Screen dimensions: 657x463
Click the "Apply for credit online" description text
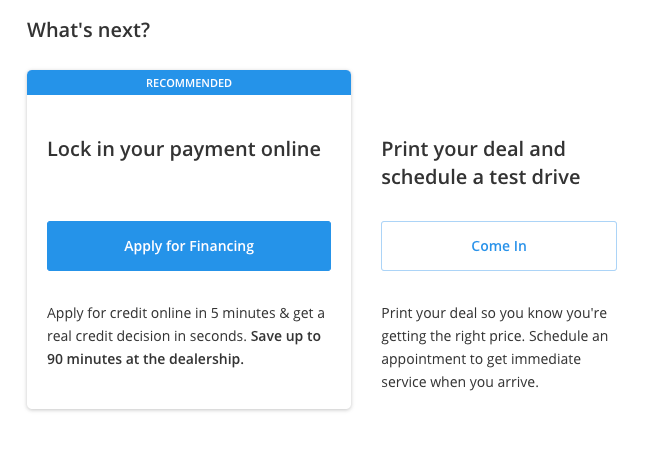(186, 336)
